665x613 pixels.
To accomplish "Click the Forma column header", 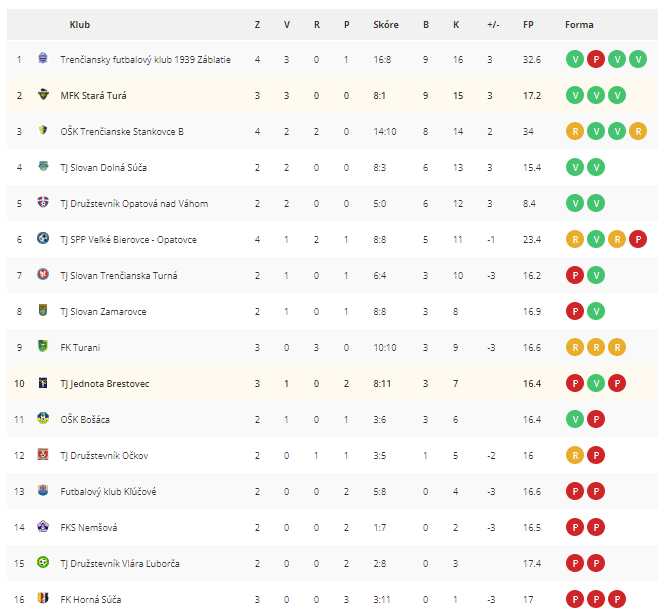I will [579, 25].
